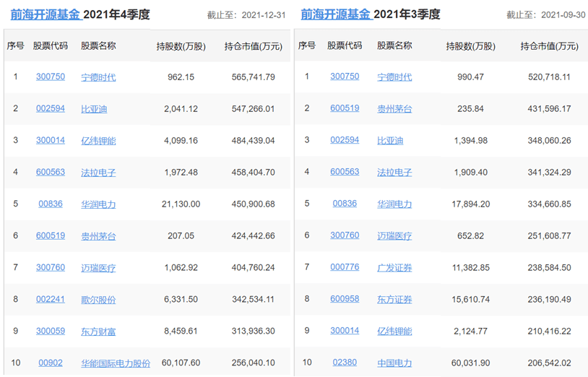This screenshot has width=588, height=377.
Task: Select holdings value 60,107.60 cell
Action: pyautogui.click(x=181, y=363)
